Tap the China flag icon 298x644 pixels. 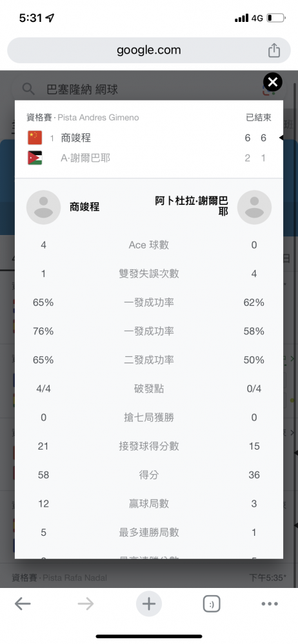[35, 138]
